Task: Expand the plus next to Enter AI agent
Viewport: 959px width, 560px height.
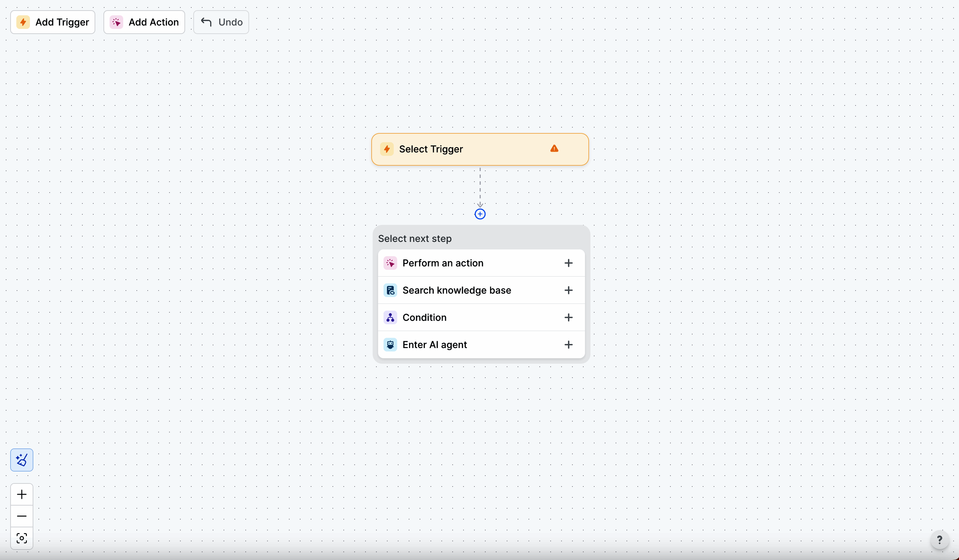Action: coord(568,345)
